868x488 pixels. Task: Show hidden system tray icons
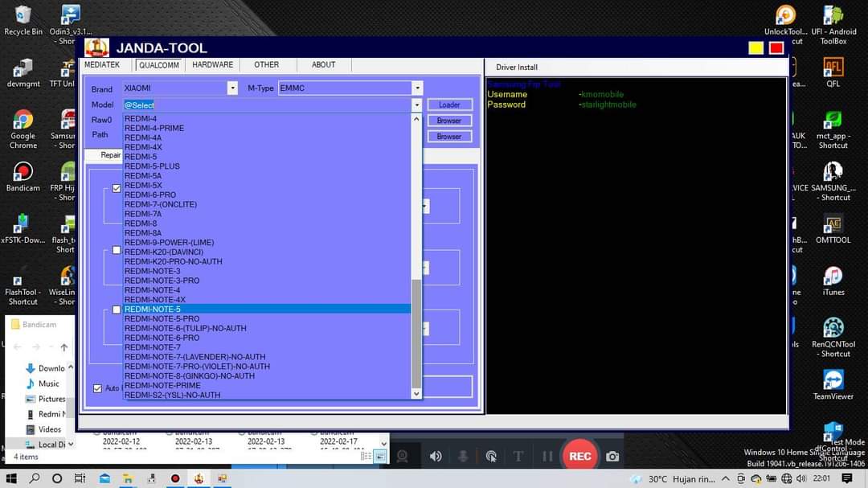point(726,478)
